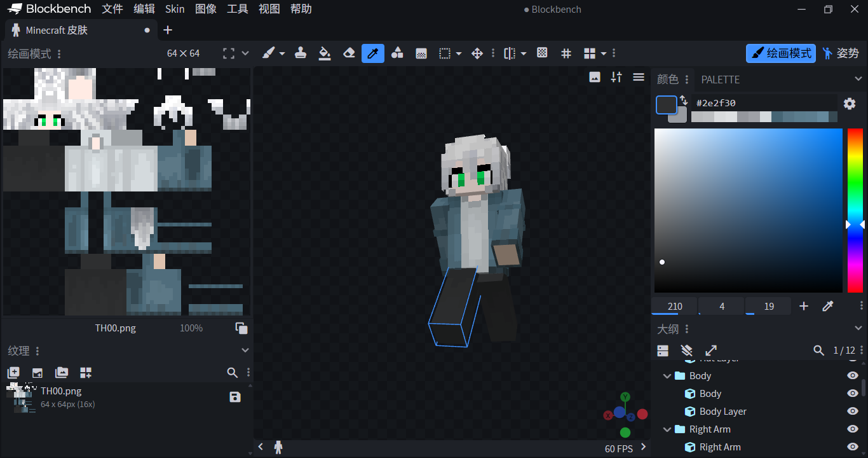This screenshot has width=868, height=458.
Task: Switch to the PALETTE tab
Action: pos(721,80)
